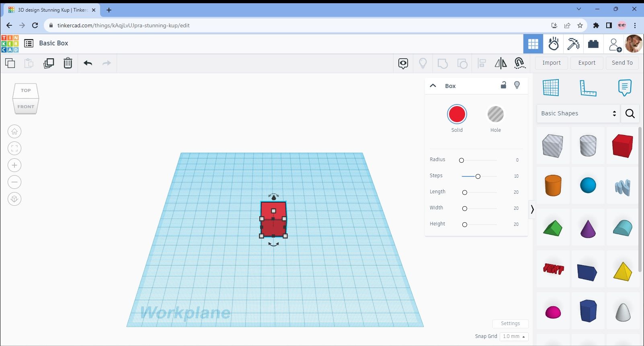This screenshot has width=644, height=346.
Task: Click the Import button
Action: 552,63
